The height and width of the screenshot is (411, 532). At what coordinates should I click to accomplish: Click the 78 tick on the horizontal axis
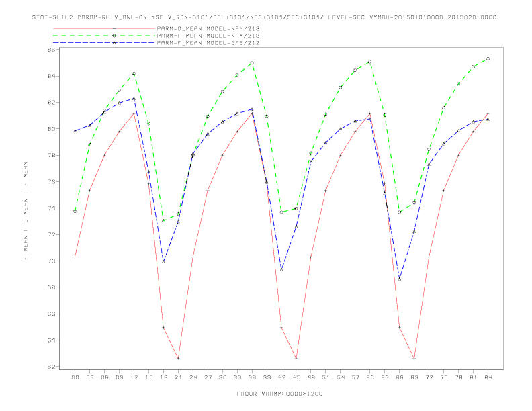pos(459,377)
